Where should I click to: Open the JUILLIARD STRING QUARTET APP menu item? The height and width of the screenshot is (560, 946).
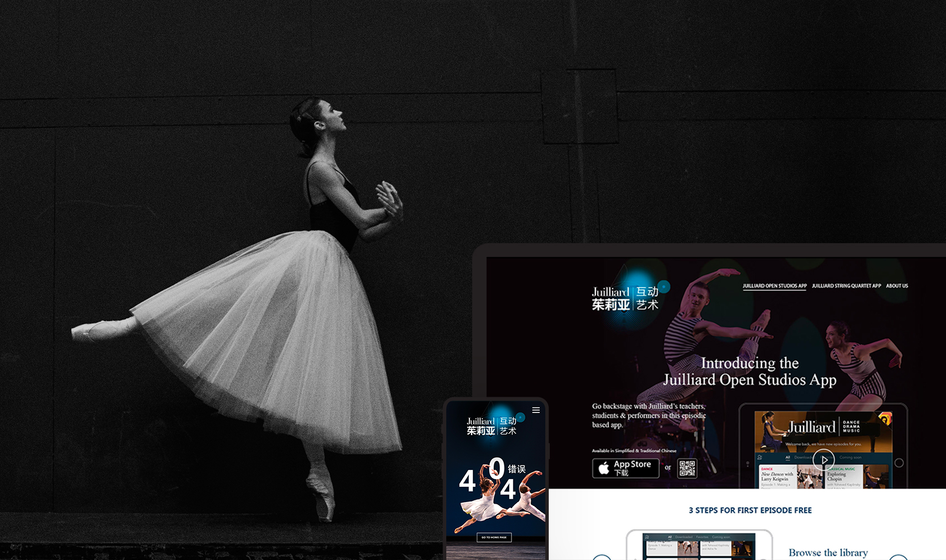[x=846, y=286]
